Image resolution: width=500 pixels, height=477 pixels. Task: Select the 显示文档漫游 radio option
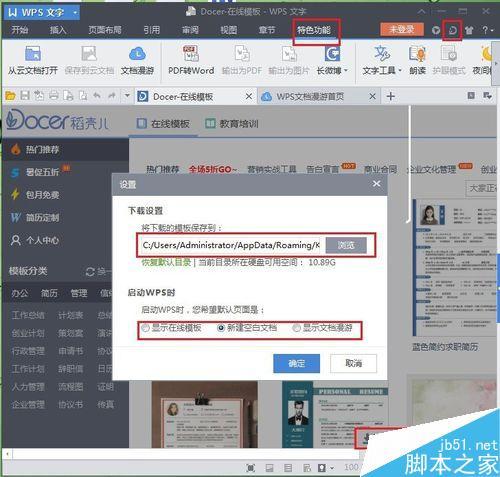pos(296,328)
